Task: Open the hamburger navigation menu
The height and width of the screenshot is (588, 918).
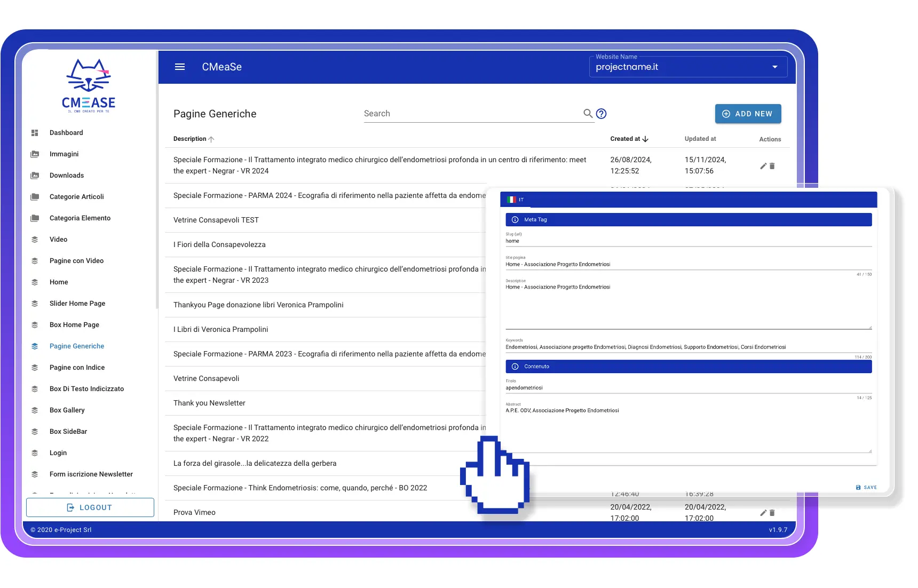Action: click(x=180, y=67)
